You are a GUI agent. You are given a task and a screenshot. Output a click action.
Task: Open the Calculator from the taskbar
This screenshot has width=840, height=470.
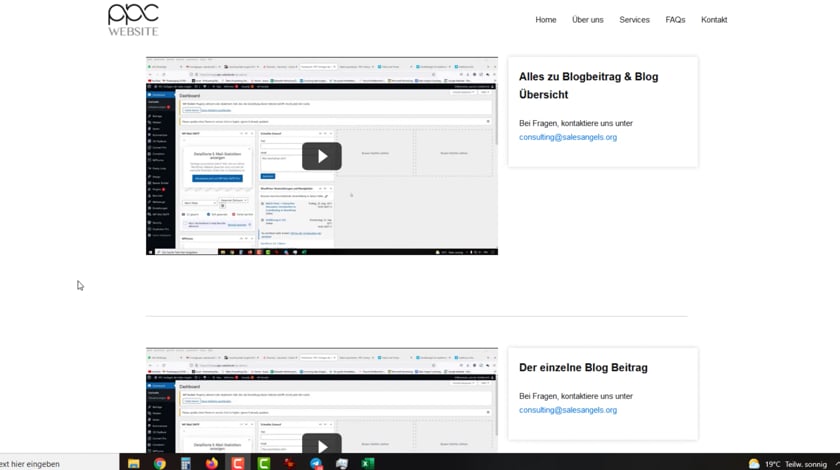coord(185,464)
